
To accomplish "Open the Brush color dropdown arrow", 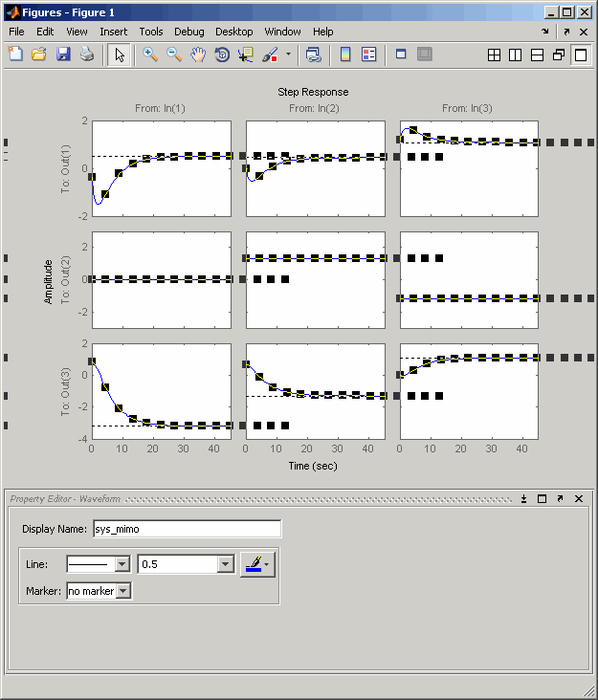I will tap(288, 55).
